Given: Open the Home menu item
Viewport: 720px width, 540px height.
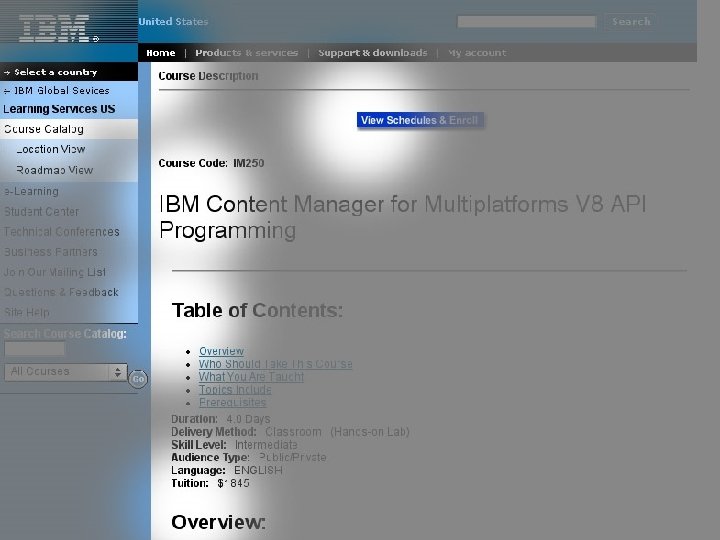Looking at the screenshot, I should (x=161, y=53).
